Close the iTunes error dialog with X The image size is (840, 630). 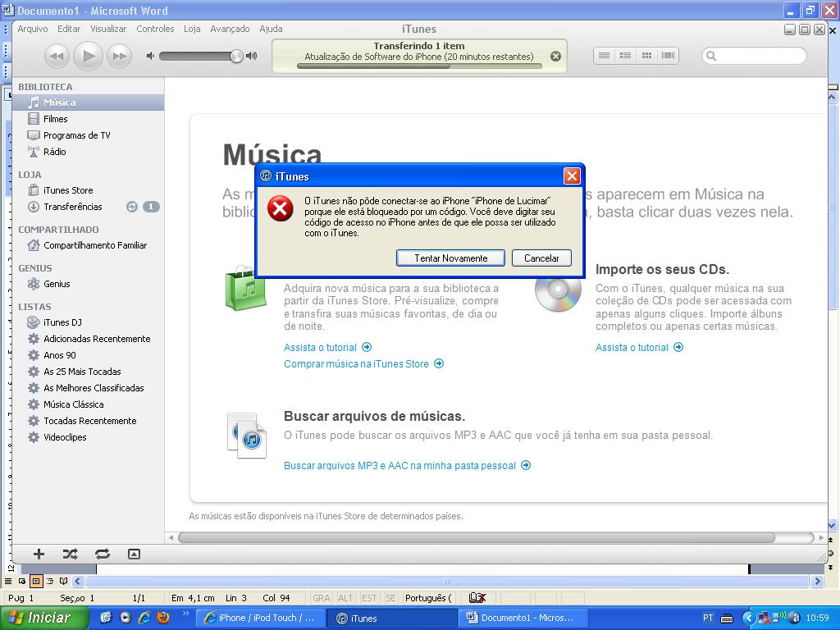pos(572,176)
